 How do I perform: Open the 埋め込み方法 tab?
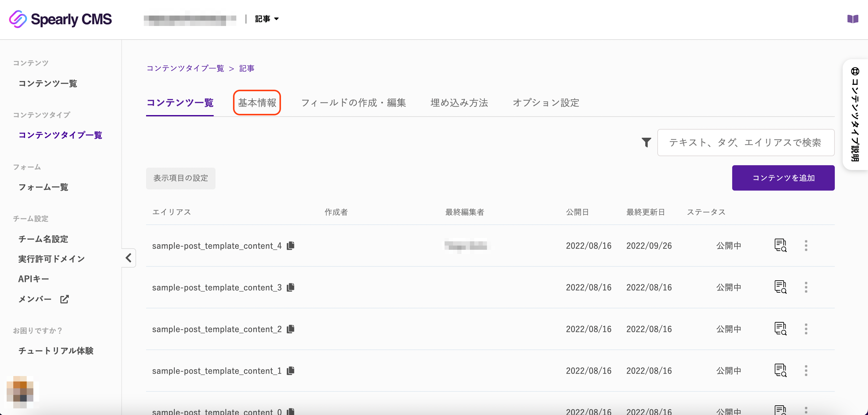pyautogui.click(x=459, y=102)
